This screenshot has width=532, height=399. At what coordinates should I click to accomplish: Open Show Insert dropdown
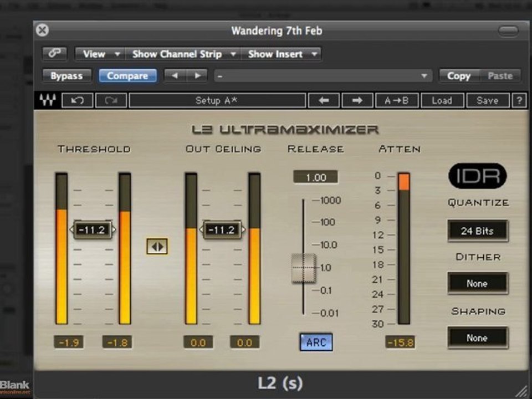coord(281,54)
